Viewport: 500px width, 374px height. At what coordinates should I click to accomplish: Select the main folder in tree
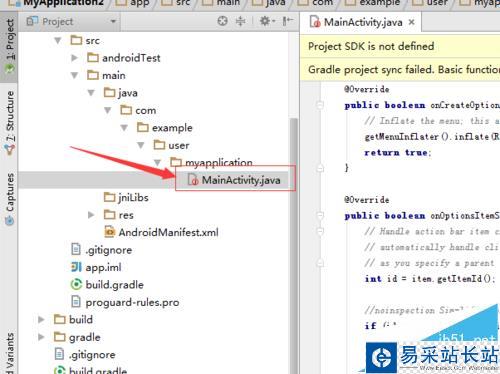click(x=114, y=76)
